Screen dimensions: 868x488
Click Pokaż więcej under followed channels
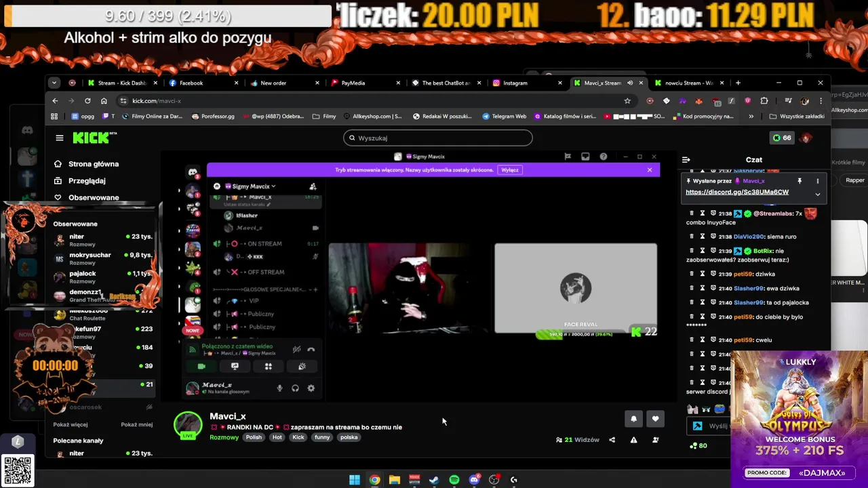click(x=71, y=424)
